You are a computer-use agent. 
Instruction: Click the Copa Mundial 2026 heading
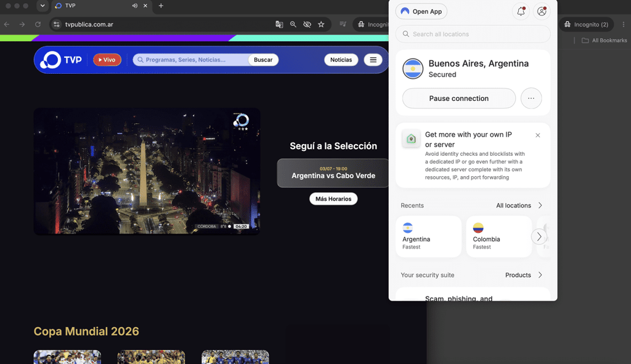pos(86,331)
